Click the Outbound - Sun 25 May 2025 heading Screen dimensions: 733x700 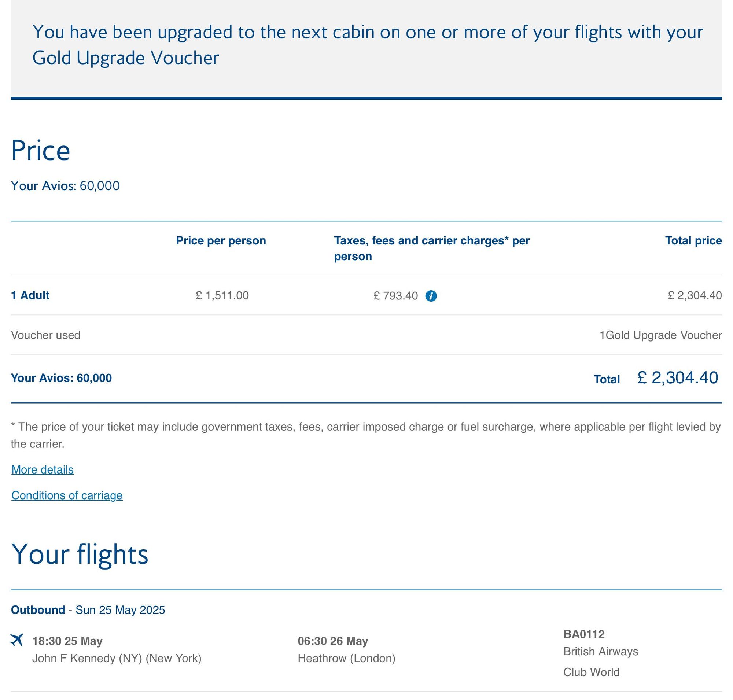(88, 610)
